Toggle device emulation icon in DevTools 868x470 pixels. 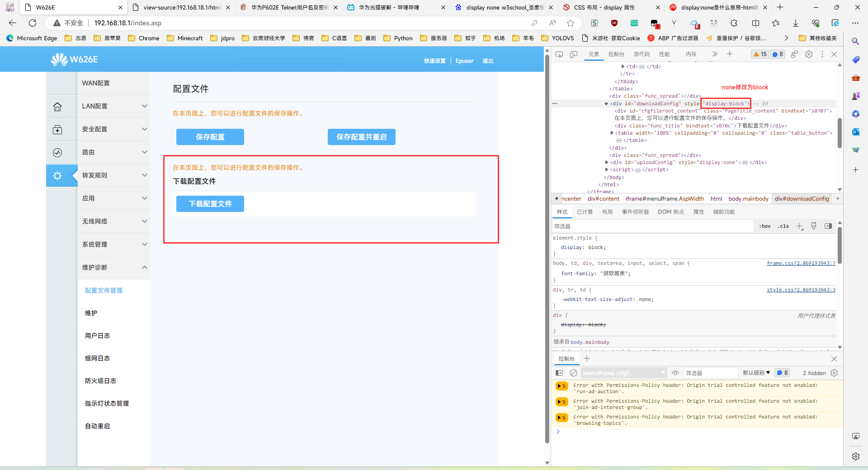[574, 54]
